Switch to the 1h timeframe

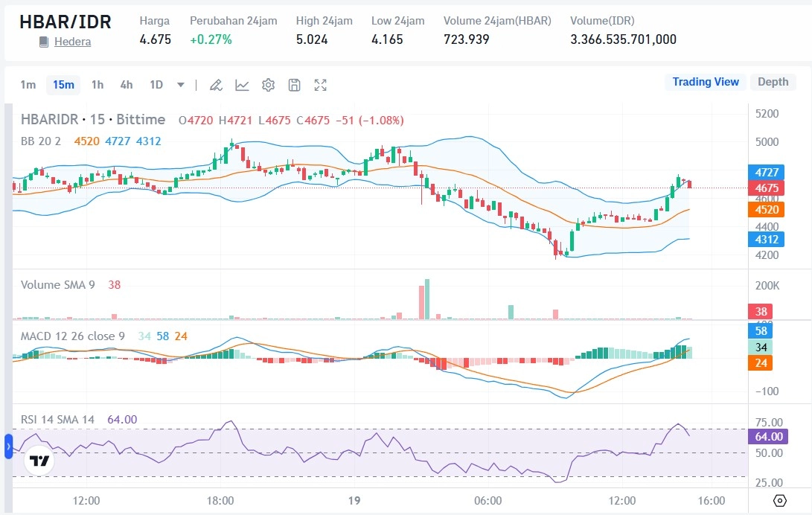(97, 85)
